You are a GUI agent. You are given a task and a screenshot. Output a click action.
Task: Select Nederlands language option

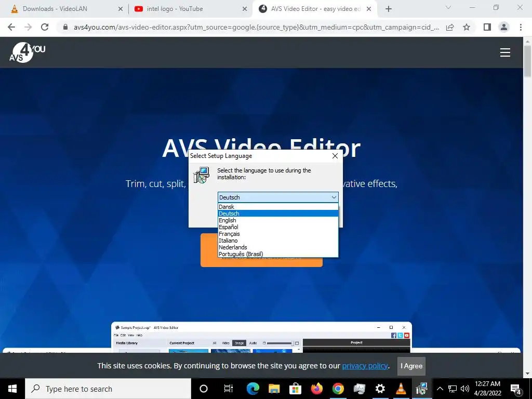pyautogui.click(x=278, y=247)
